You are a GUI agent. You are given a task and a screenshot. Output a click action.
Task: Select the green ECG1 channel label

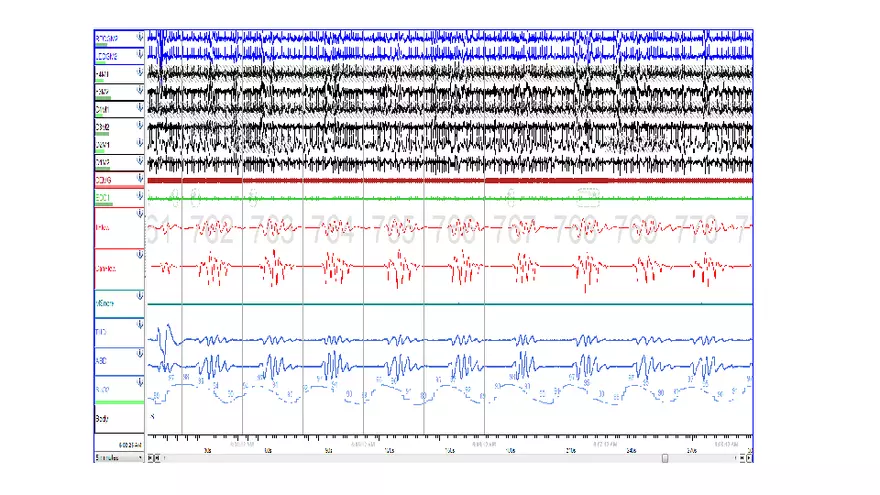(x=103, y=198)
